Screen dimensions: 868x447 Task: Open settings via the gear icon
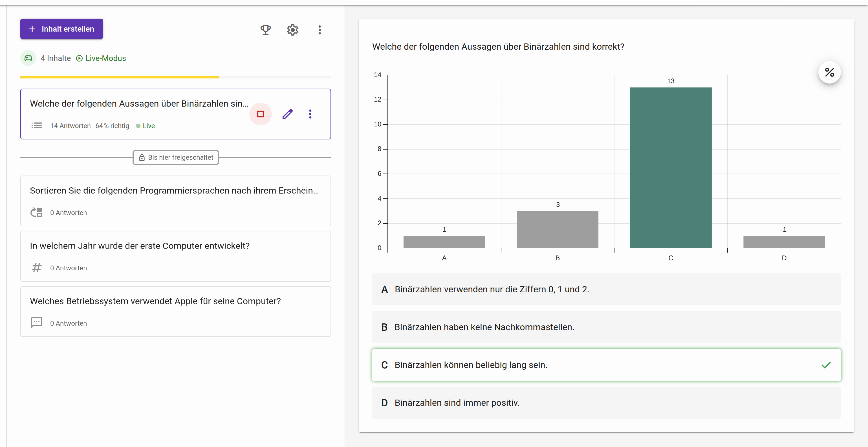pos(292,30)
